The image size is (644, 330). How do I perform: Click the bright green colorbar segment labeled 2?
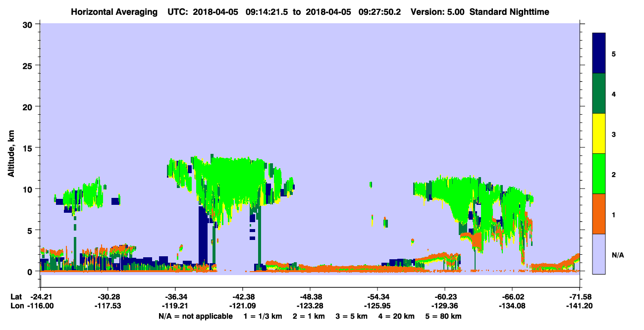click(599, 174)
